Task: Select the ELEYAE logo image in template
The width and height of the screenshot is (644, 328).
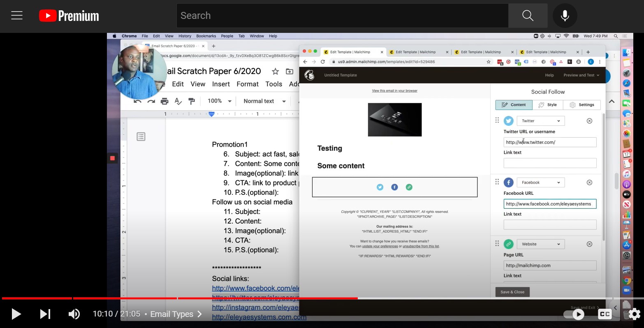Action: [395, 120]
